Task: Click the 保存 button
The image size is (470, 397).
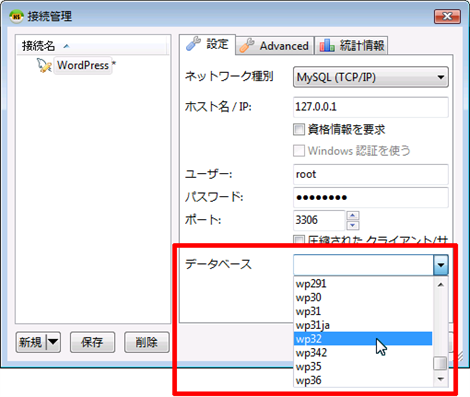Action: click(x=92, y=342)
